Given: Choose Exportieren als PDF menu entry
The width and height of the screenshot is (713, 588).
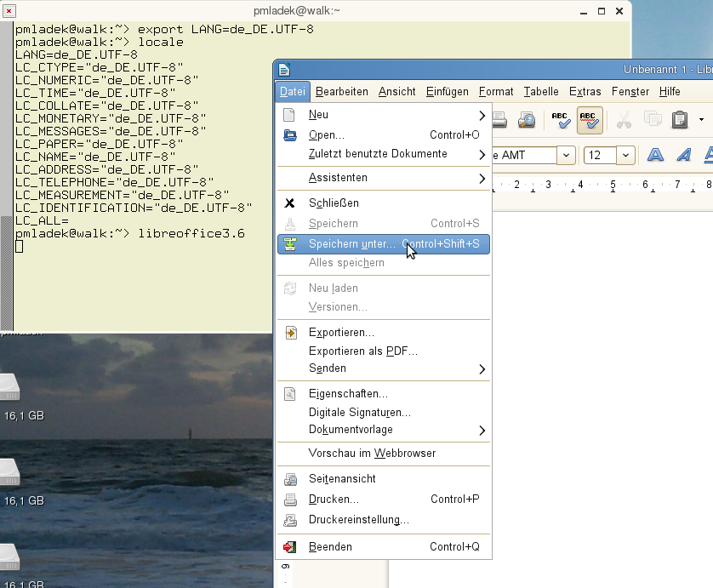Looking at the screenshot, I should click(x=362, y=351).
